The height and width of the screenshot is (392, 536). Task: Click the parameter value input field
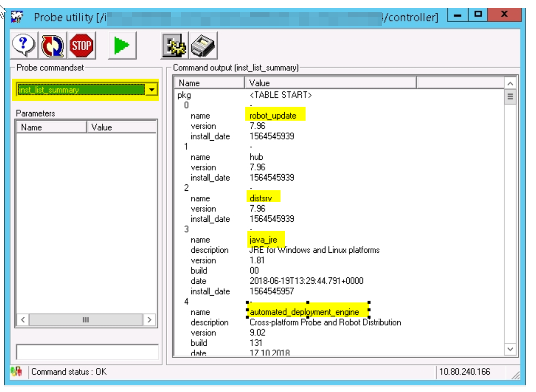coord(87,352)
